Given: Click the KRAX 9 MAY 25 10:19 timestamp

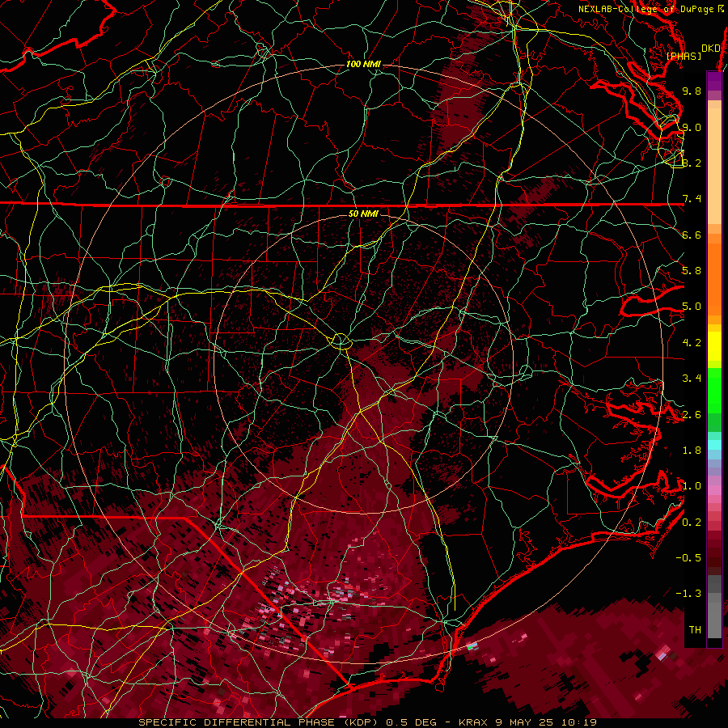Looking at the screenshot, I should pyautogui.click(x=527, y=722).
